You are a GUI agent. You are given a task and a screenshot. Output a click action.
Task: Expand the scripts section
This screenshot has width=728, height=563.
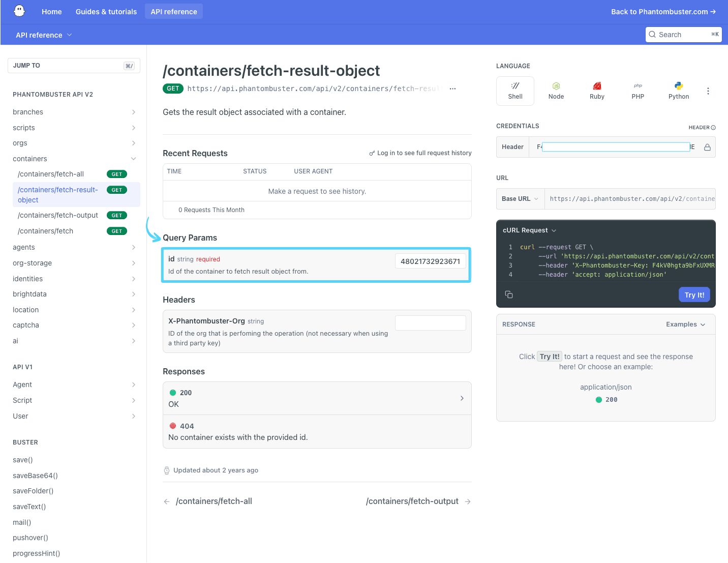pos(134,128)
